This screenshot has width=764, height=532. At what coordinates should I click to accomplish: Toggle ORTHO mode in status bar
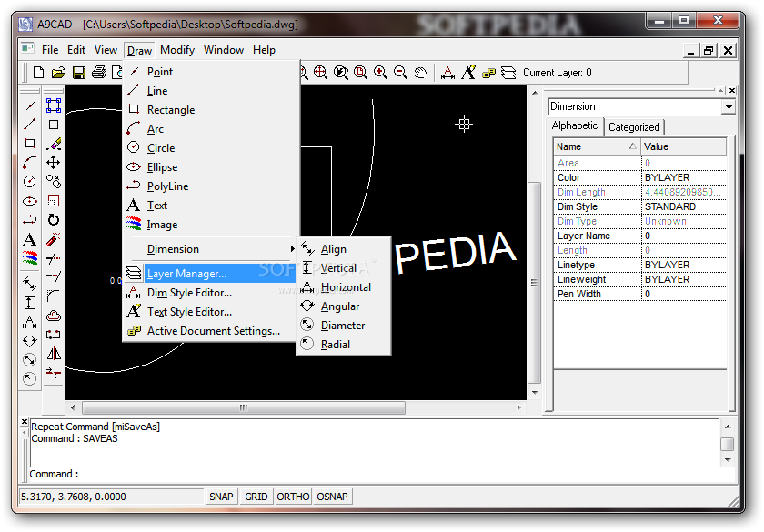click(293, 497)
